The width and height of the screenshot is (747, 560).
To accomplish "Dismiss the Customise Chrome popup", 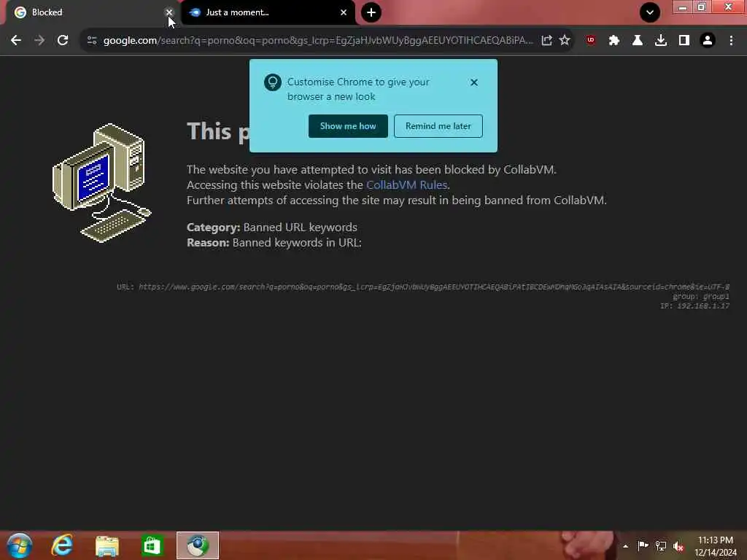I will [474, 82].
